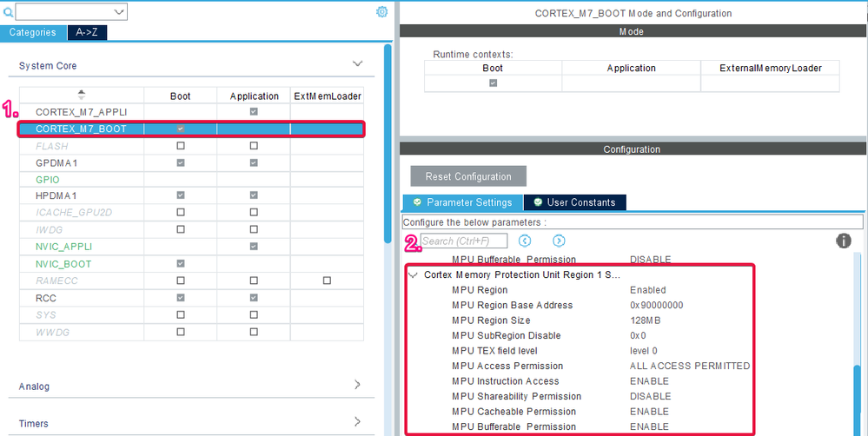The image size is (868, 436).
Task: Enable IWDG for Application context
Action: point(254,229)
